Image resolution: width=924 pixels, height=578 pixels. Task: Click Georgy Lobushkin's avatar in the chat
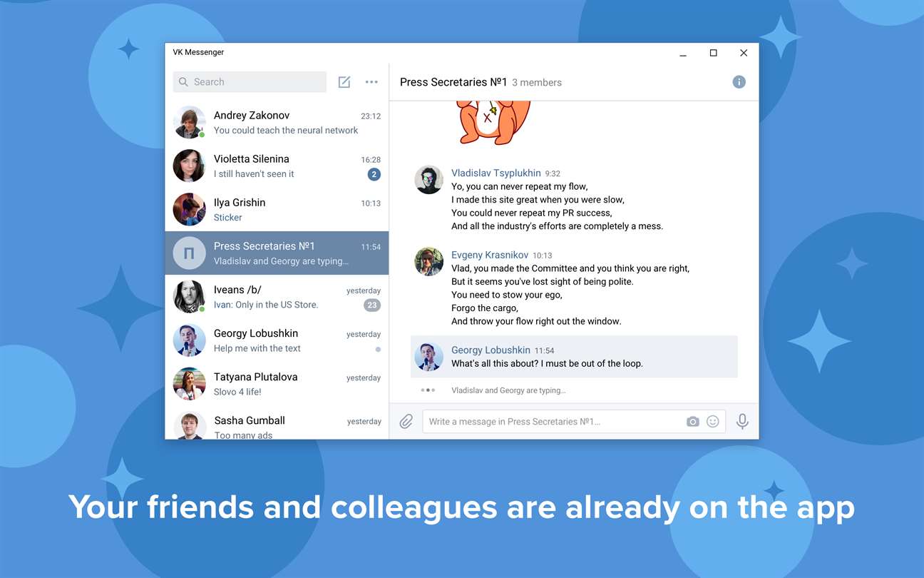coord(429,357)
